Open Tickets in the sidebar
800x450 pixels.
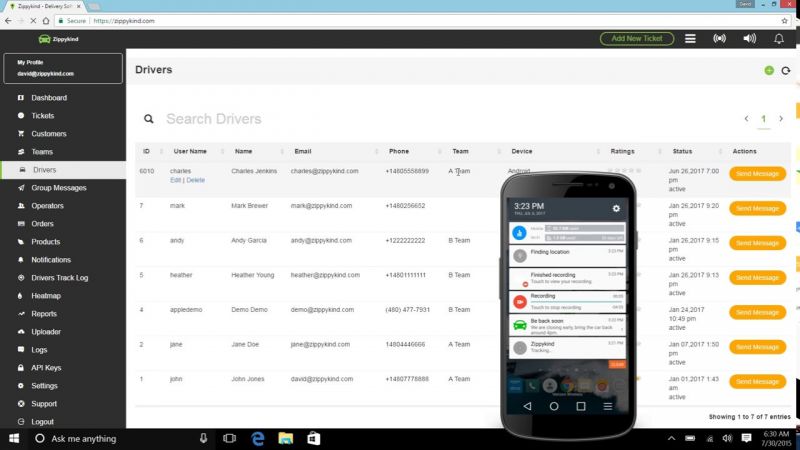42,116
